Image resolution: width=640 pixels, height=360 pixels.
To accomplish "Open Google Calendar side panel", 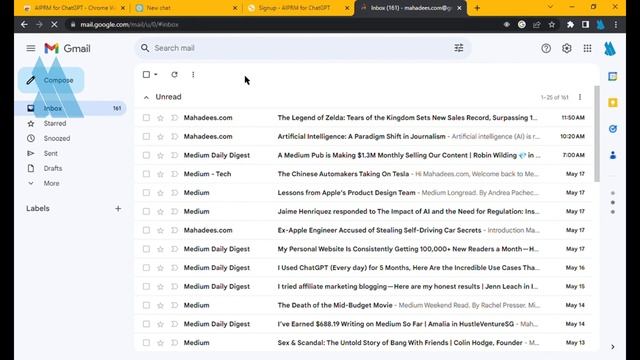I will coord(612,76).
